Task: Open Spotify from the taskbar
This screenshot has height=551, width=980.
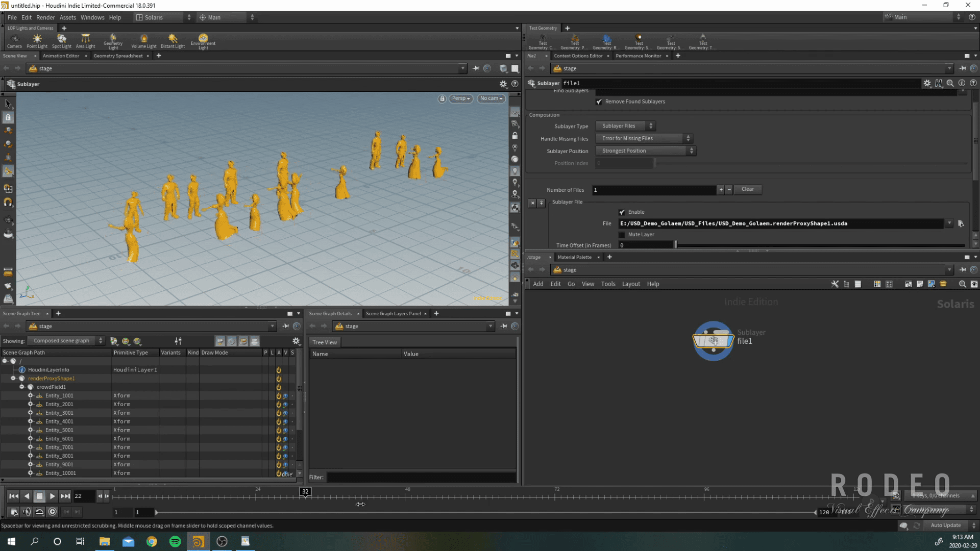Action: point(175,541)
